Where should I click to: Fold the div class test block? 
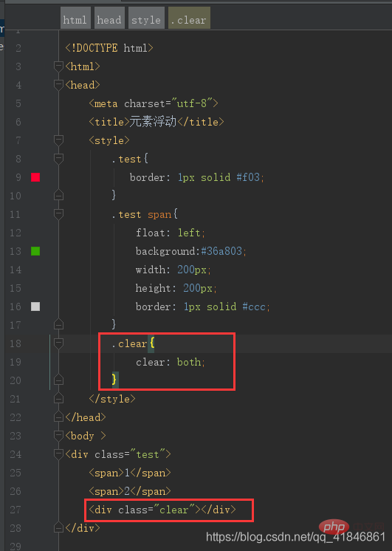[x=58, y=454]
